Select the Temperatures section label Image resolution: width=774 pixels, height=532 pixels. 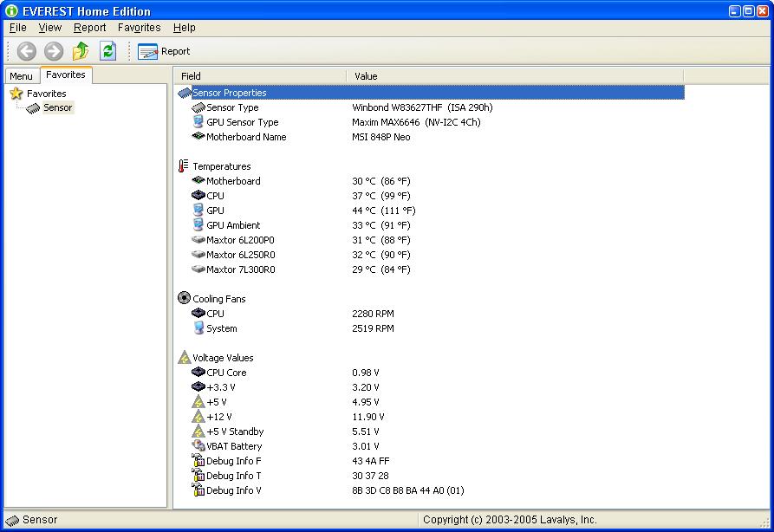point(222,166)
